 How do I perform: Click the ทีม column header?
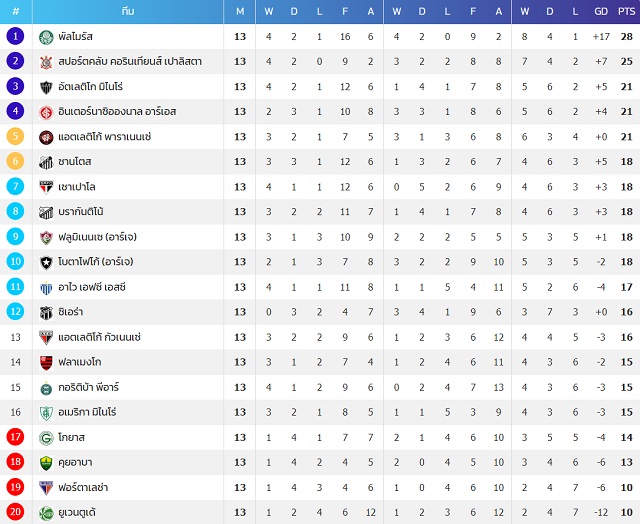(128, 11)
